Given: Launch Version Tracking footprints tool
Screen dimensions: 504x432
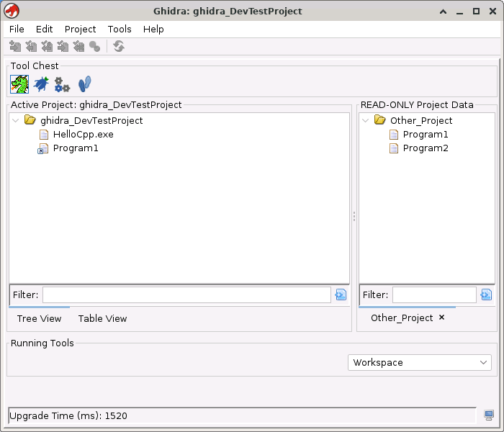Looking at the screenshot, I should 85,84.
